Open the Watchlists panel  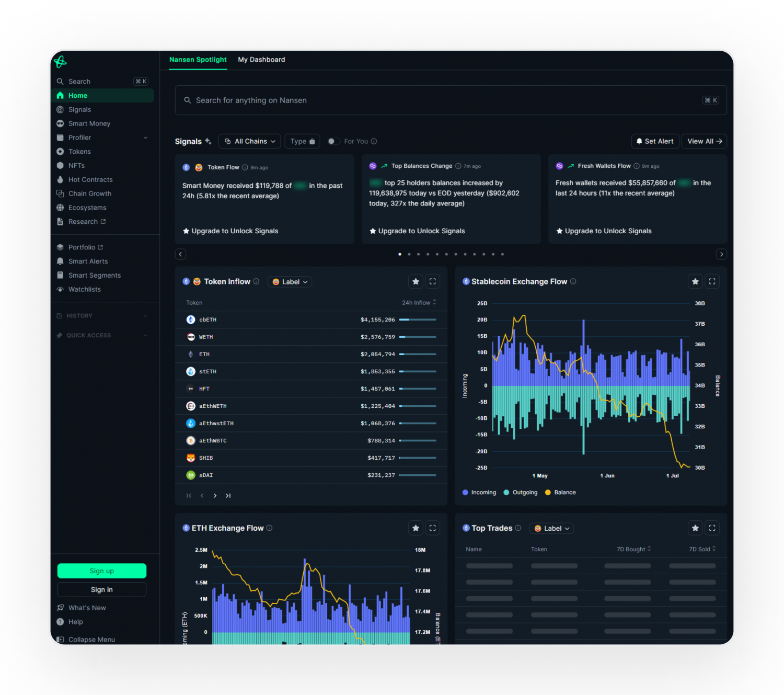click(x=84, y=289)
